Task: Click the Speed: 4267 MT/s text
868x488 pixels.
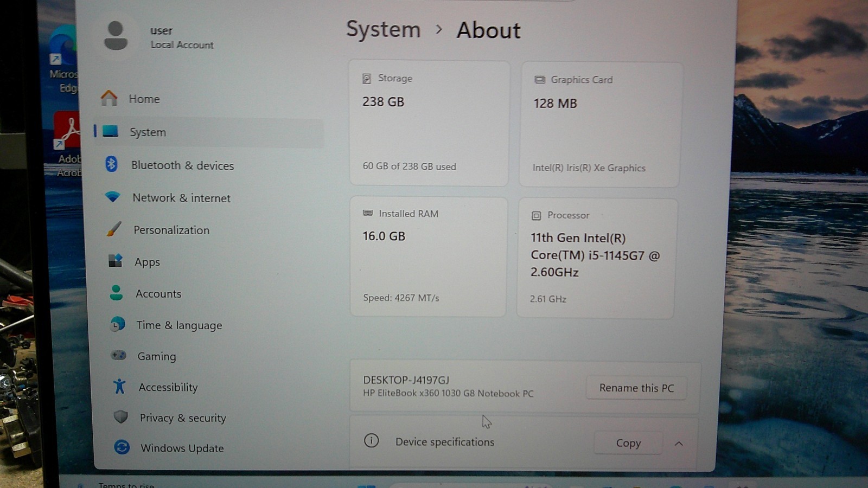Action: pyautogui.click(x=401, y=298)
